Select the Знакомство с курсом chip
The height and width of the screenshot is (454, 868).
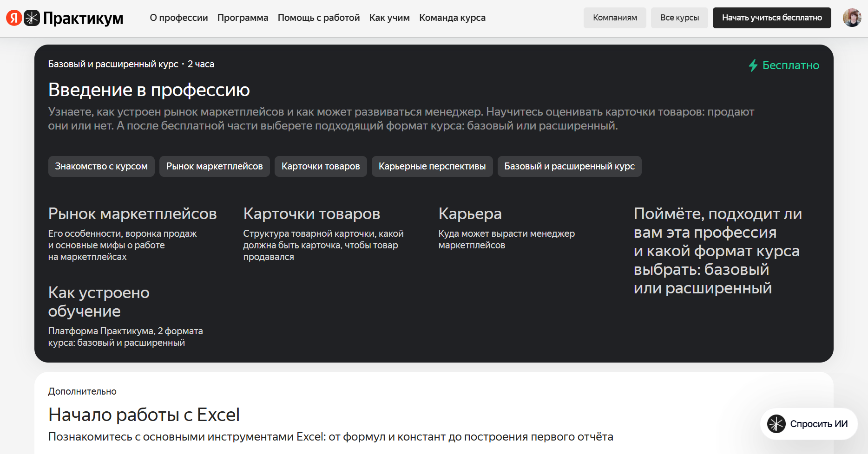(x=101, y=166)
